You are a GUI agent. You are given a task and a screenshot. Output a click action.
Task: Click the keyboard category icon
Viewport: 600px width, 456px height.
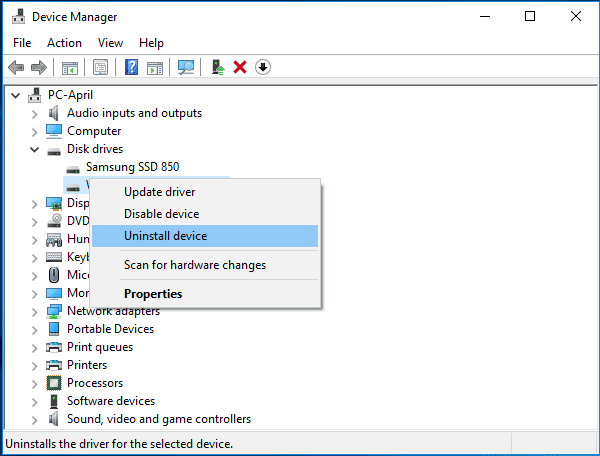(x=54, y=257)
